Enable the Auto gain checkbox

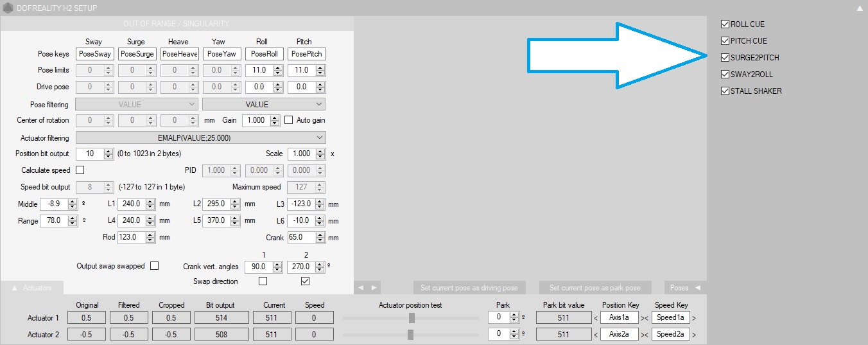click(288, 120)
